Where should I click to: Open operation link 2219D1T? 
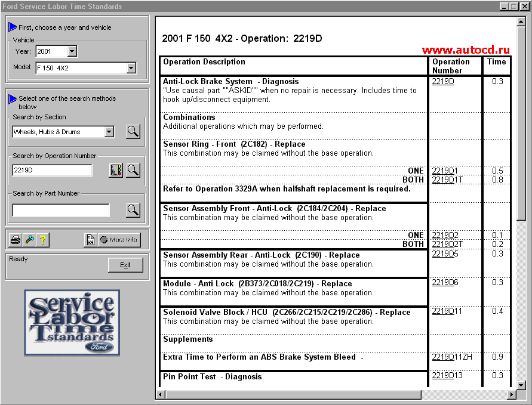point(447,180)
